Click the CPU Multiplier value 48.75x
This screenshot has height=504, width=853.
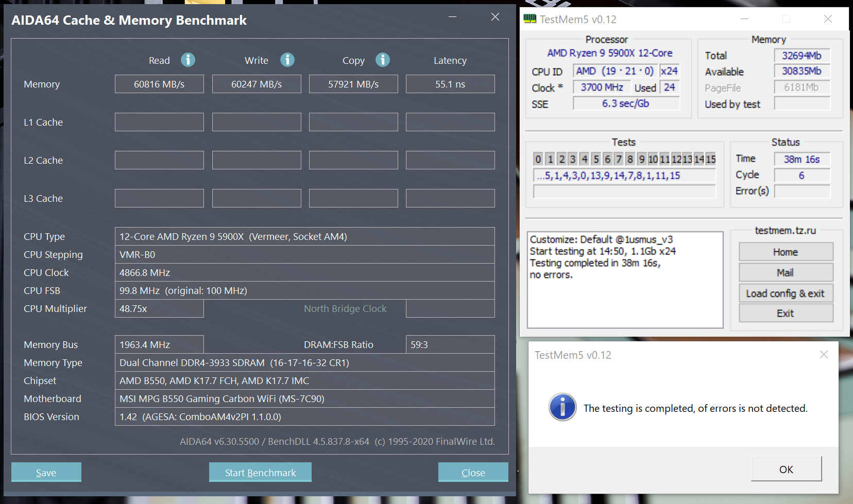click(x=159, y=308)
